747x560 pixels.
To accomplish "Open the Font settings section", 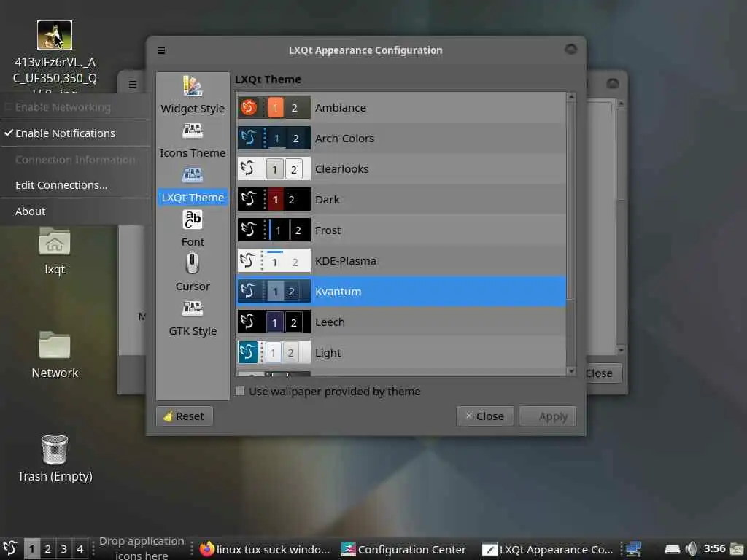I will (x=193, y=228).
